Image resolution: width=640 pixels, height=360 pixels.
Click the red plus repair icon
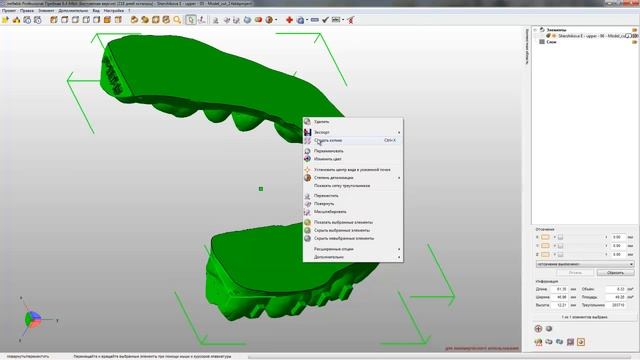click(x=289, y=20)
